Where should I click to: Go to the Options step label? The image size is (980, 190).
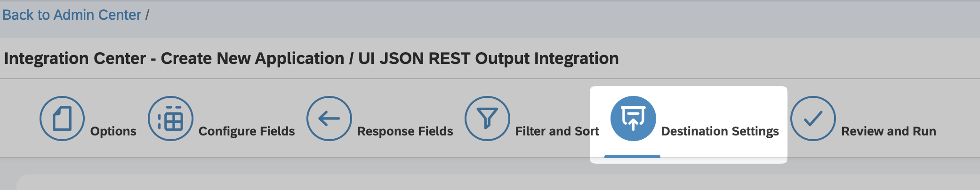point(113,131)
